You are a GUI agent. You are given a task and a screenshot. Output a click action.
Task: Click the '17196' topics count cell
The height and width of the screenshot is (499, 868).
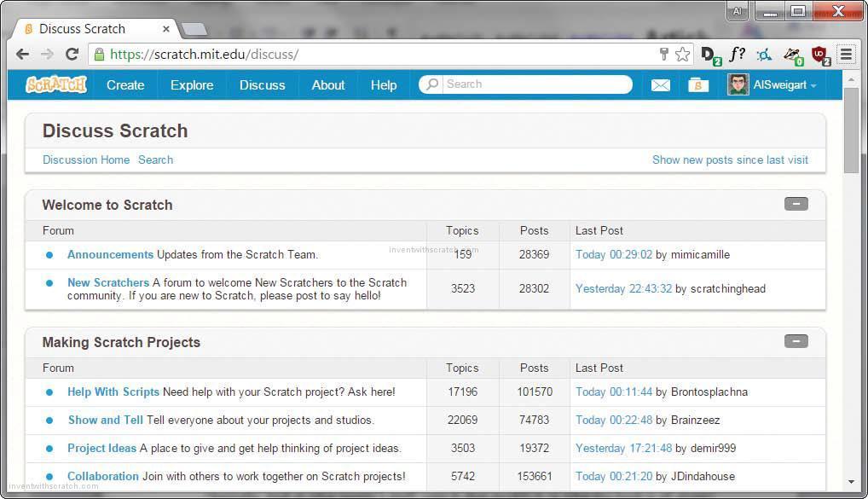click(x=462, y=392)
